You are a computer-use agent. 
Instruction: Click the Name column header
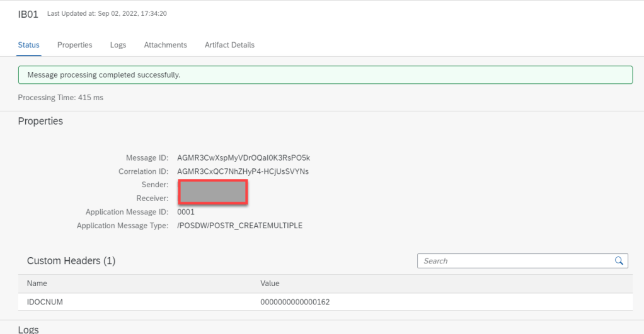37,284
